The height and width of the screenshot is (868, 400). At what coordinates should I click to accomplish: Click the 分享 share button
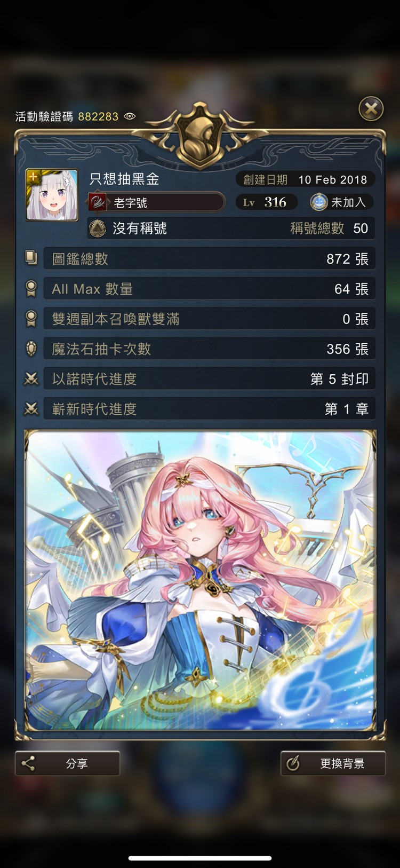[x=68, y=763]
